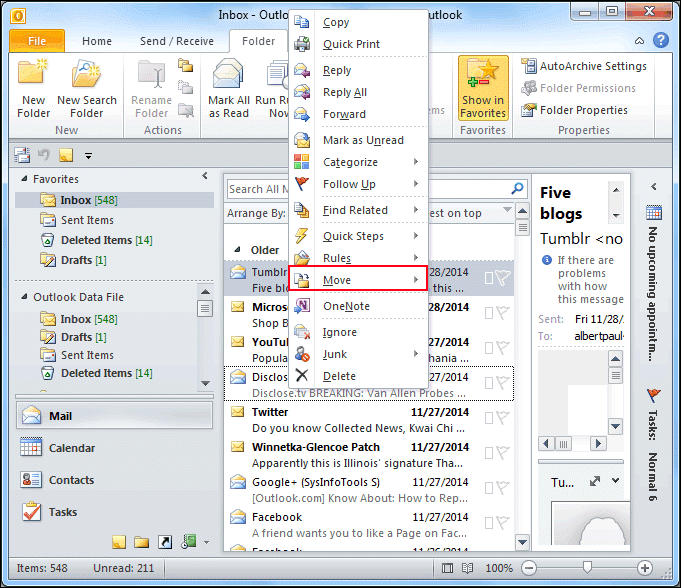Toggle category box on Tumblr message
Screen dimensions: 681x588
pos(489,278)
